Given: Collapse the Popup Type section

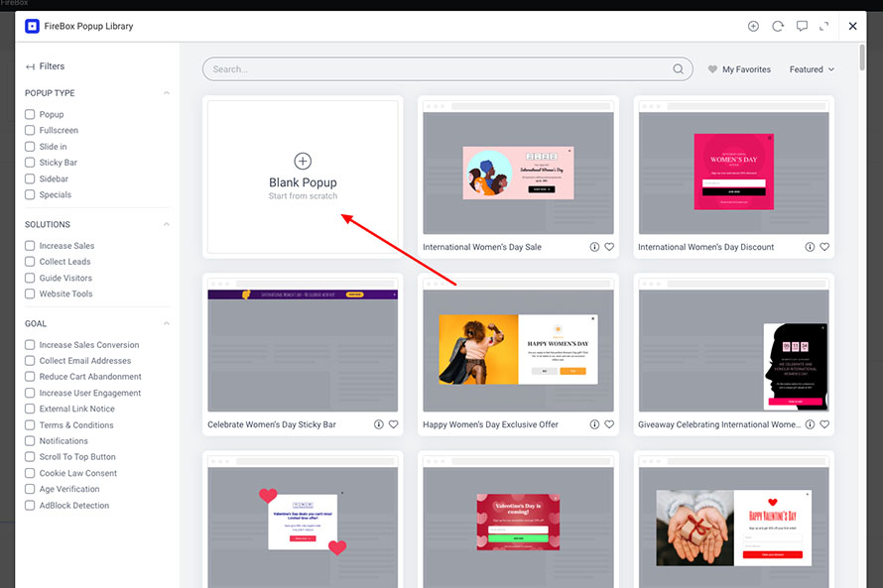Looking at the screenshot, I should pos(166,93).
